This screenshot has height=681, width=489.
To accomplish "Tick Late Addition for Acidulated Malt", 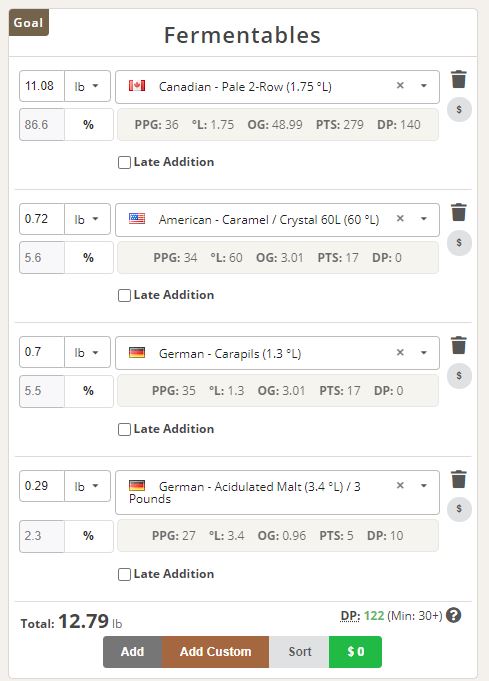I will 124,574.
